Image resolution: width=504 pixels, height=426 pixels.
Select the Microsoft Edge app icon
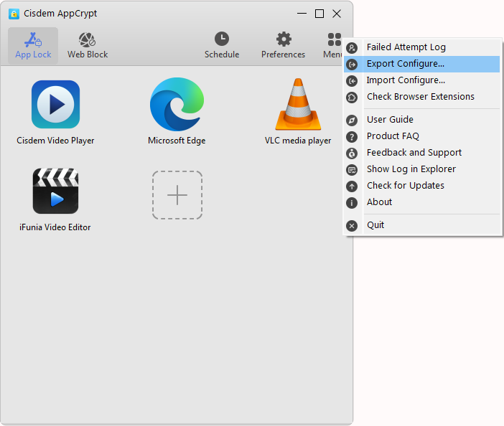tap(177, 105)
